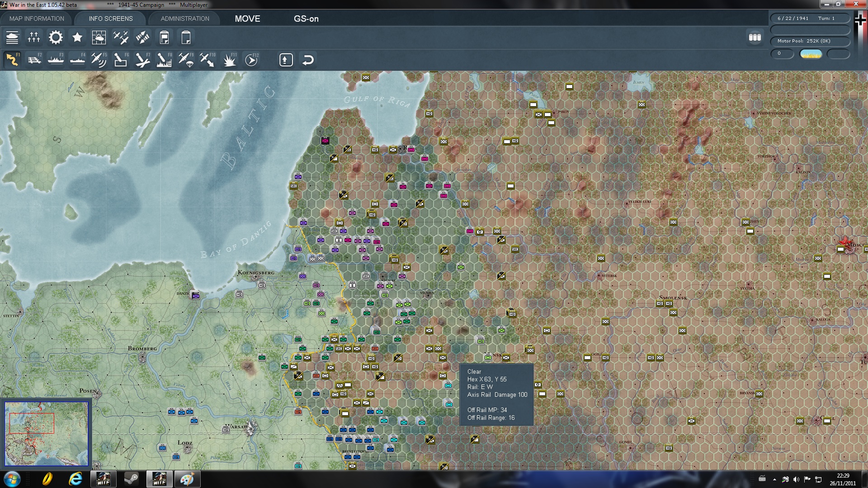Select F10 air transfer mode
Viewport: 868px width, 488px height.
[208, 60]
